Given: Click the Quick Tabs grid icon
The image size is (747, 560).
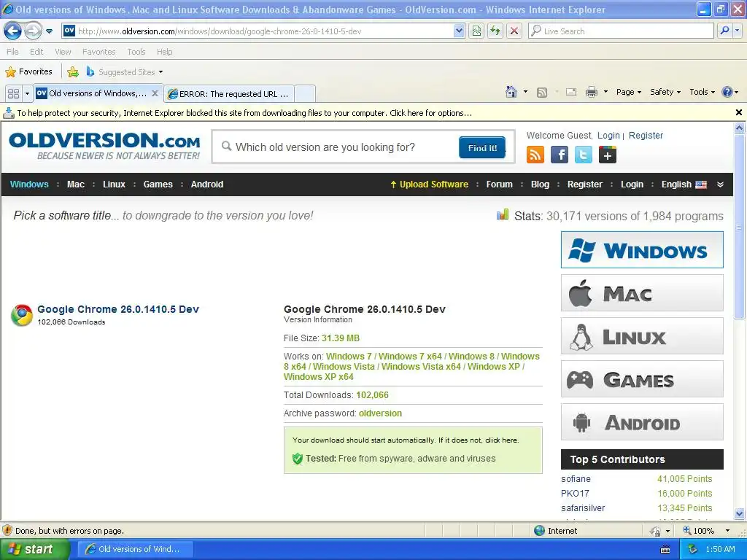Looking at the screenshot, I should coord(13,93).
